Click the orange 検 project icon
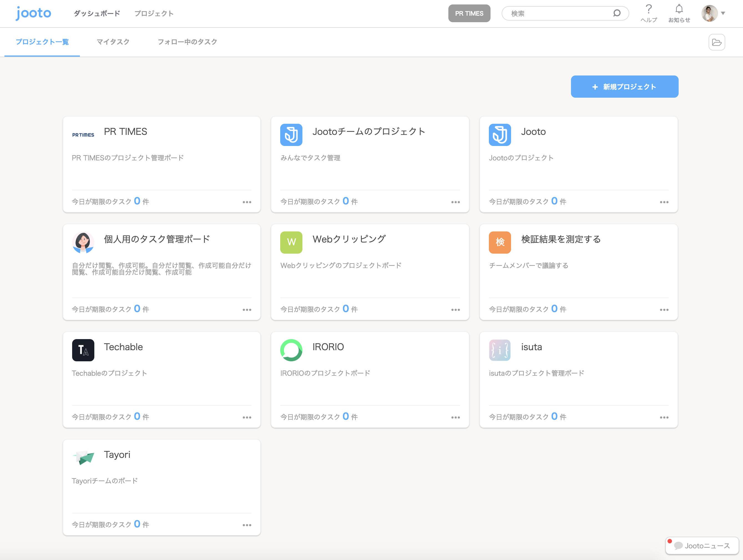743x560 pixels. pyautogui.click(x=500, y=242)
